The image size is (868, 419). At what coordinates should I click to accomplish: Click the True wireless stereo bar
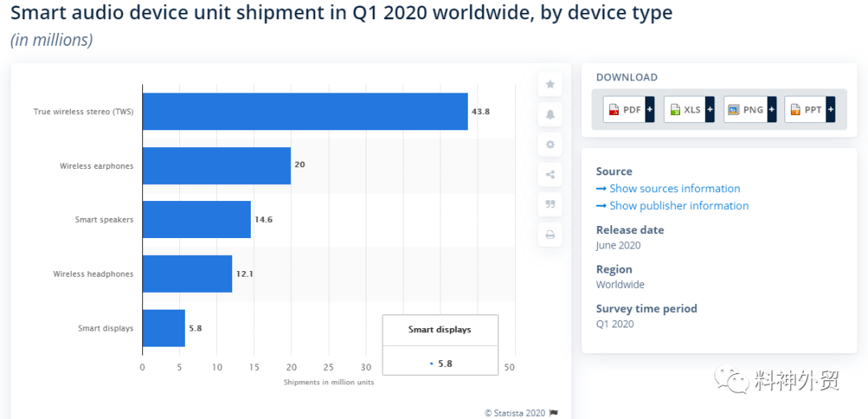point(305,112)
